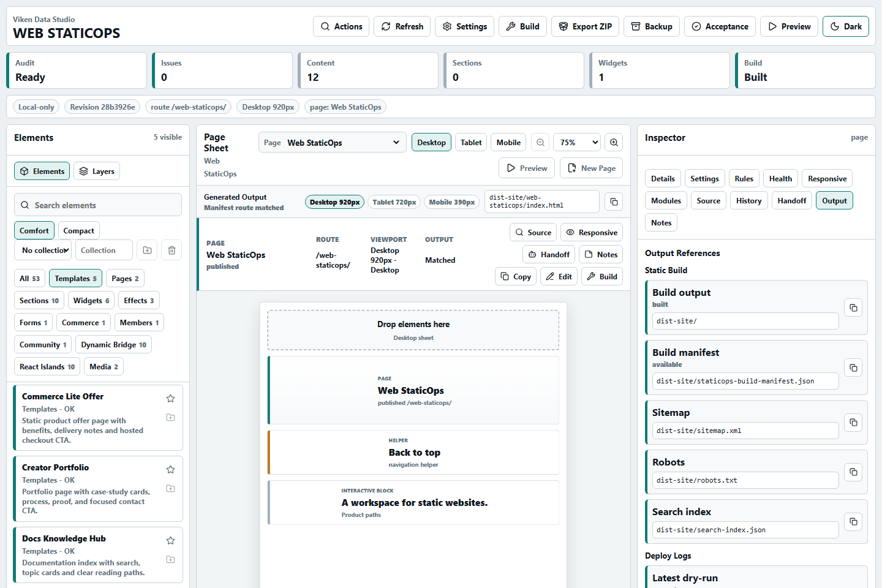882x588 pixels.
Task: Open Inspector Notes tab
Action: (x=661, y=223)
